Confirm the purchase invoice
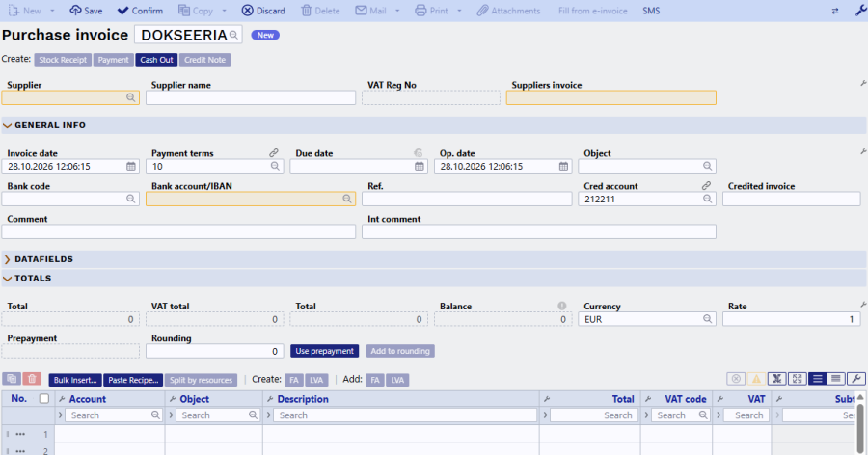 click(x=140, y=11)
